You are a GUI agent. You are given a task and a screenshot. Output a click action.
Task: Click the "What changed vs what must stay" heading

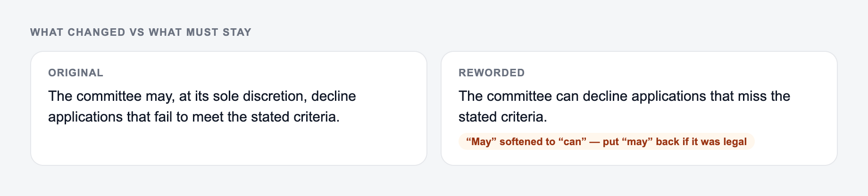click(x=141, y=33)
